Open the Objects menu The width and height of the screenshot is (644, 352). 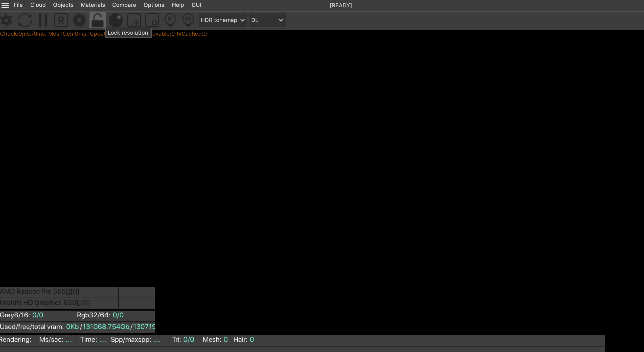click(x=63, y=5)
